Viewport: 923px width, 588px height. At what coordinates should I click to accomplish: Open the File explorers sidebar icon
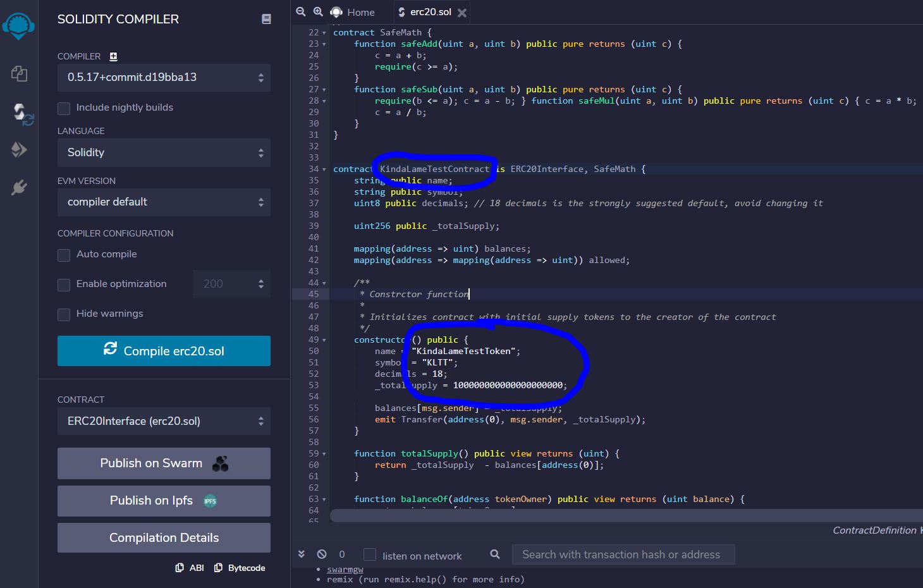tap(19, 73)
